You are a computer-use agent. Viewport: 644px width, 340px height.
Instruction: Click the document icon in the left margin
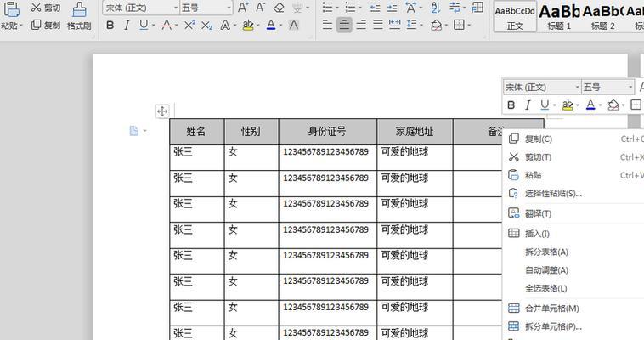tap(134, 131)
